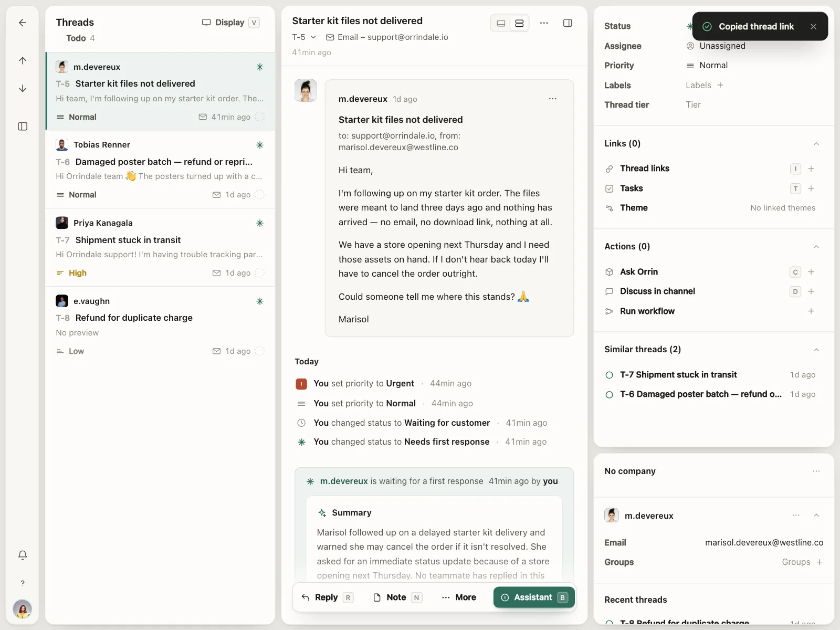Go to previous thread with up arrow

(x=23, y=60)
